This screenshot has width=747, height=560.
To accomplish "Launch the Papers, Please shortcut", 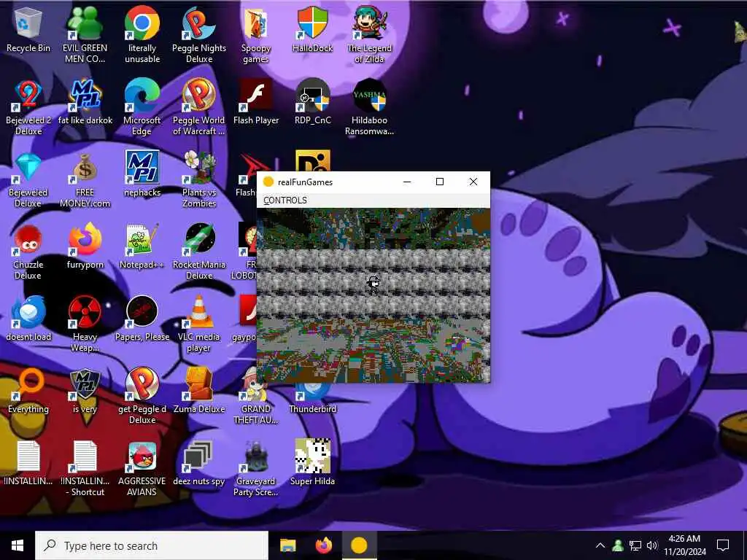I will tap(142, 319).
